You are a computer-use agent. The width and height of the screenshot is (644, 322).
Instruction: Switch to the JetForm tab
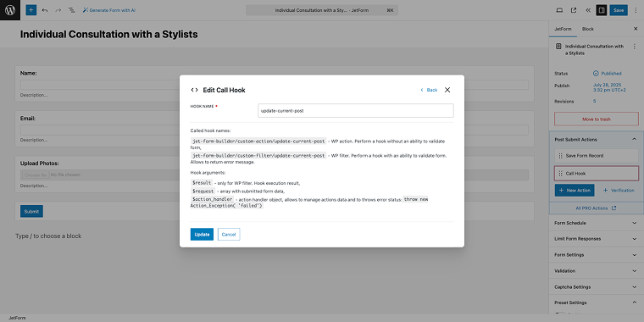tap(563, 29)
